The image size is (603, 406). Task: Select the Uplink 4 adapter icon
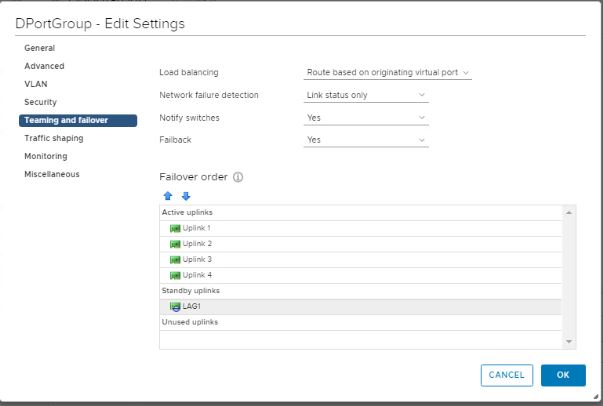175,275
